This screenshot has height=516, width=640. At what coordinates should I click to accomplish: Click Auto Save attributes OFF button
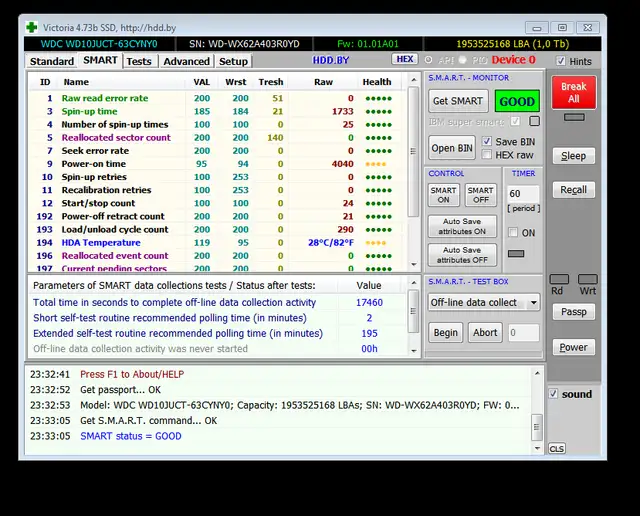tap(462, 255)
